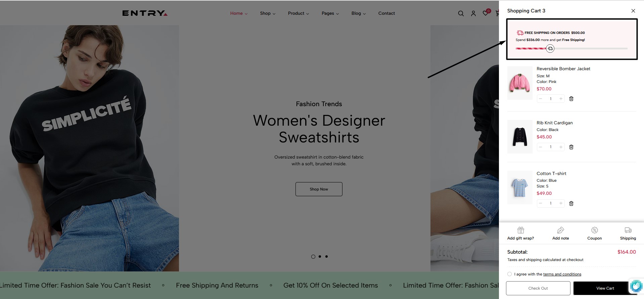Click the View Cart button
The height and width of the screenshot is (299, 644).
point(605,288)
